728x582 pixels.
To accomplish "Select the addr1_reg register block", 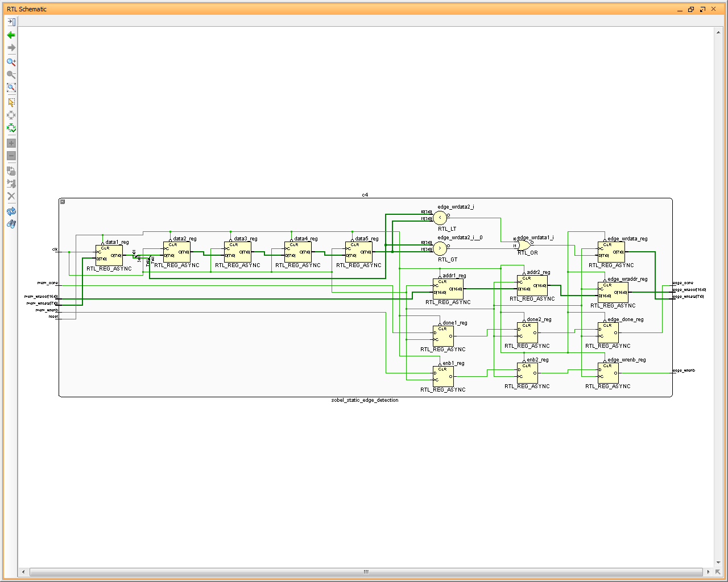I will (x=448, y=289).
